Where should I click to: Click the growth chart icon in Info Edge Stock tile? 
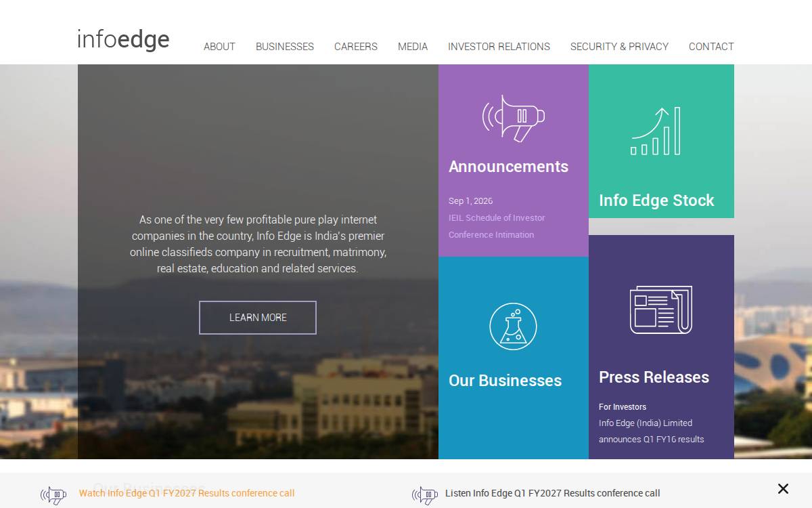pyautogui.click(x=656, y=131)
